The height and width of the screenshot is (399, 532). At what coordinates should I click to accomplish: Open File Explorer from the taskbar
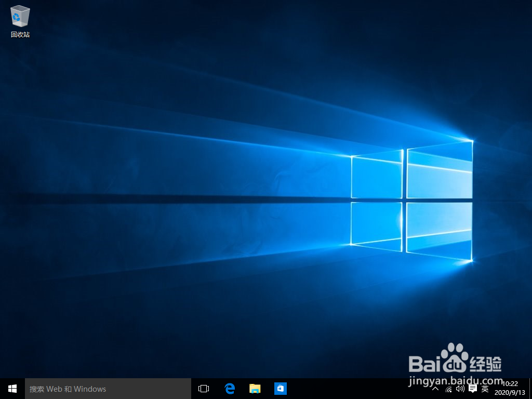coord(255,388)
